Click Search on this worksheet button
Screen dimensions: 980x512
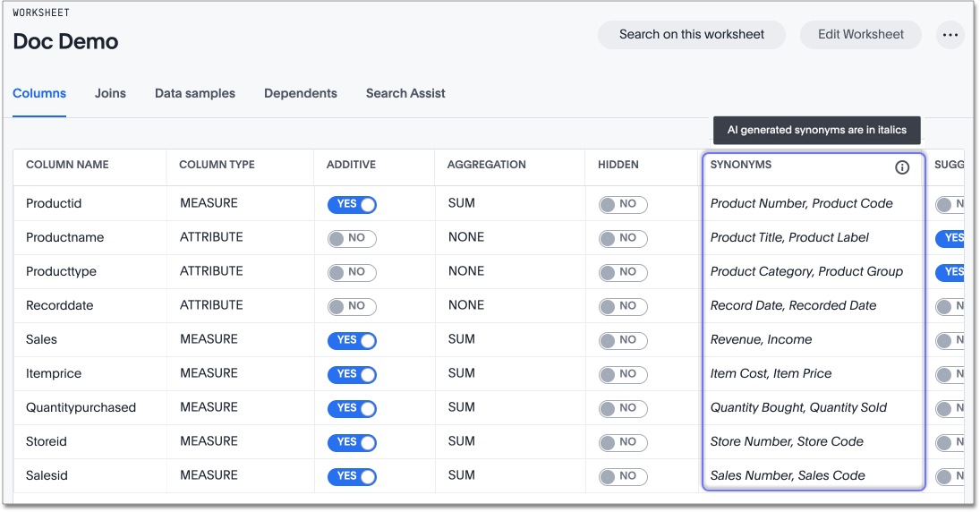692,35
